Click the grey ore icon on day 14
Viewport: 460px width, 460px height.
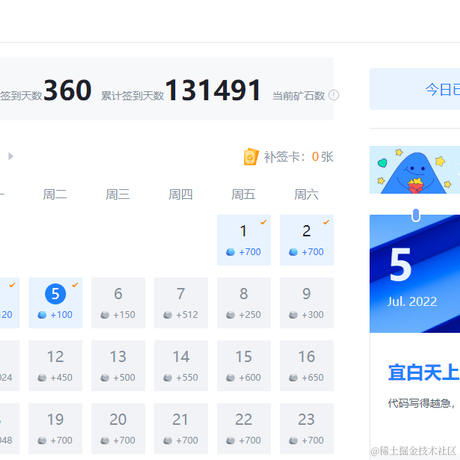(x=168, y=378)
